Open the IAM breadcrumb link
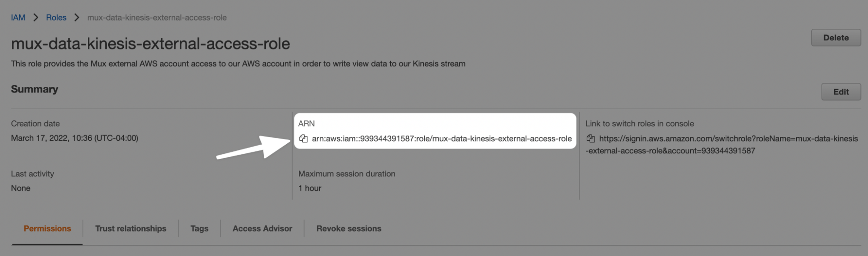This screenshot has height=256, width=868. pyautogui.click(x=18, y=18)
